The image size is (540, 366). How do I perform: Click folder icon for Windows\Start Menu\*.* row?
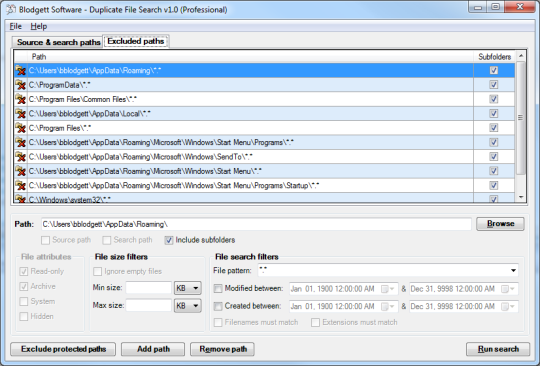[x=21, y=171]
